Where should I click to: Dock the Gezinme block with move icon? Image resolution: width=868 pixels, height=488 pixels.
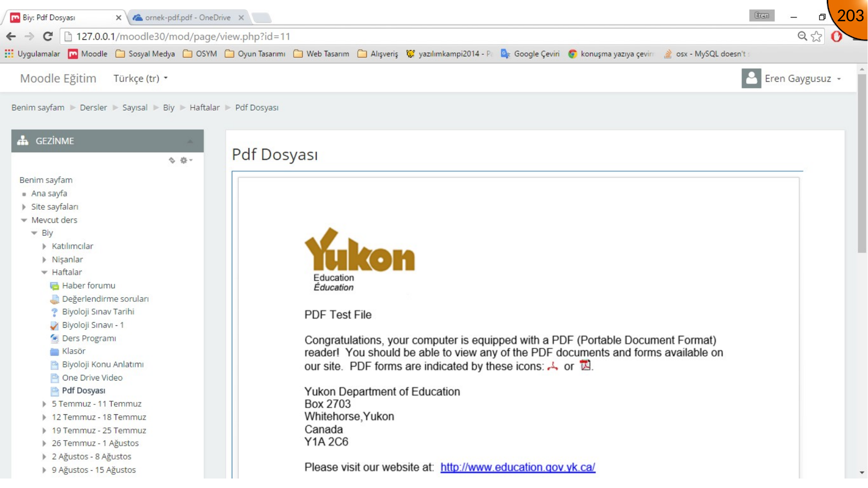click(172, 160)
